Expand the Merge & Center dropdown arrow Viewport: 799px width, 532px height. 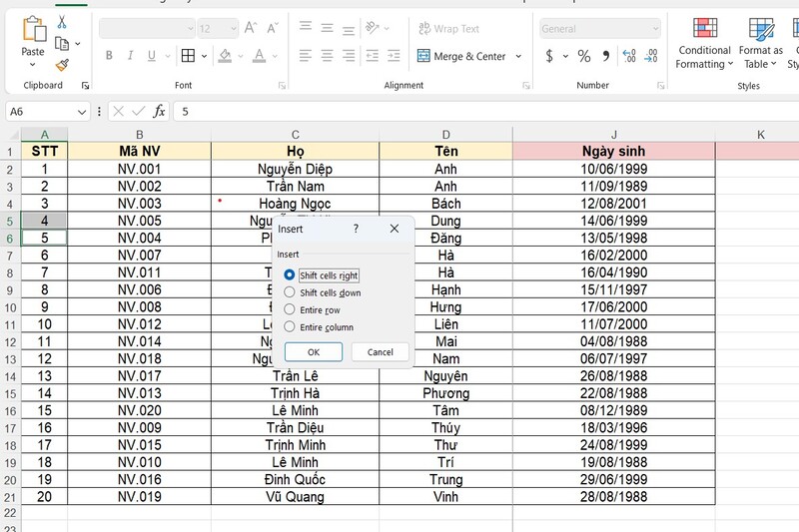pos(516,57)
